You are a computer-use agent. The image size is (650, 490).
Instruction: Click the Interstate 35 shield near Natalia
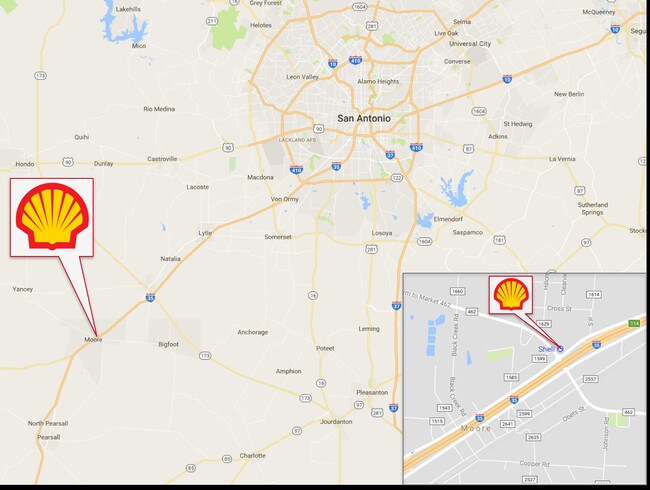coord(150,297)
